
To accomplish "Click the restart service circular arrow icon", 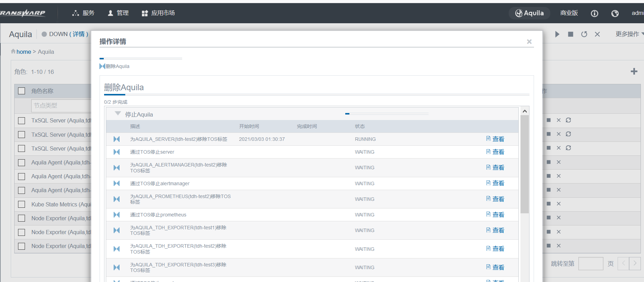I will pyautogui.click(x=584, y=34).
